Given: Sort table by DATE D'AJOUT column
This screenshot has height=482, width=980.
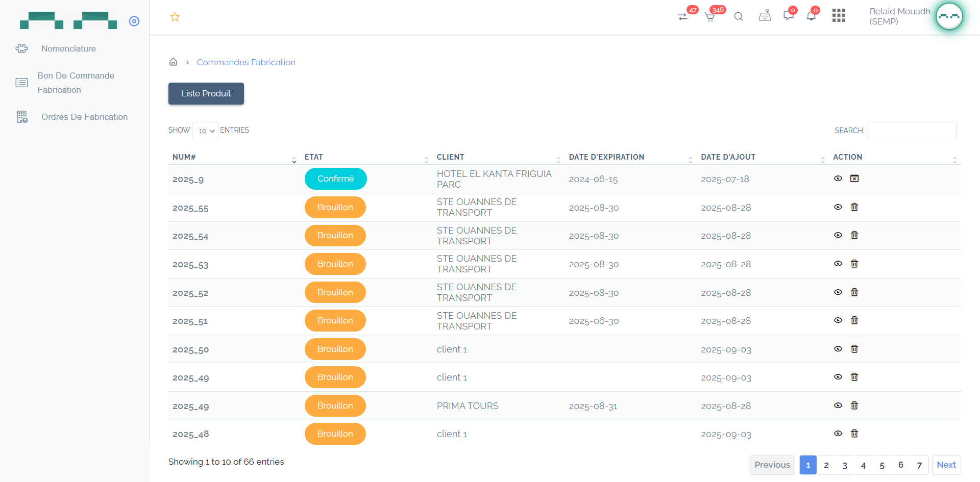Looking at the screenshot, I should point(763,157).
